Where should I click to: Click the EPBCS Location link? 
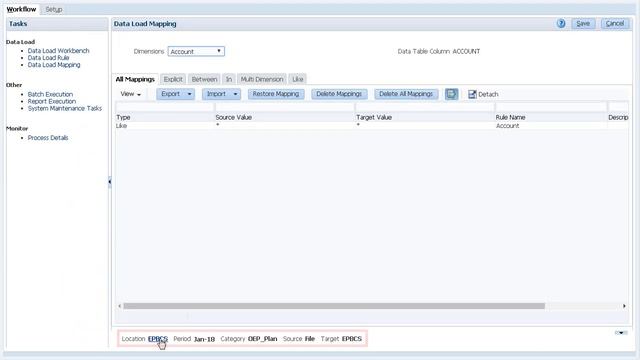[x=158, y=339]
